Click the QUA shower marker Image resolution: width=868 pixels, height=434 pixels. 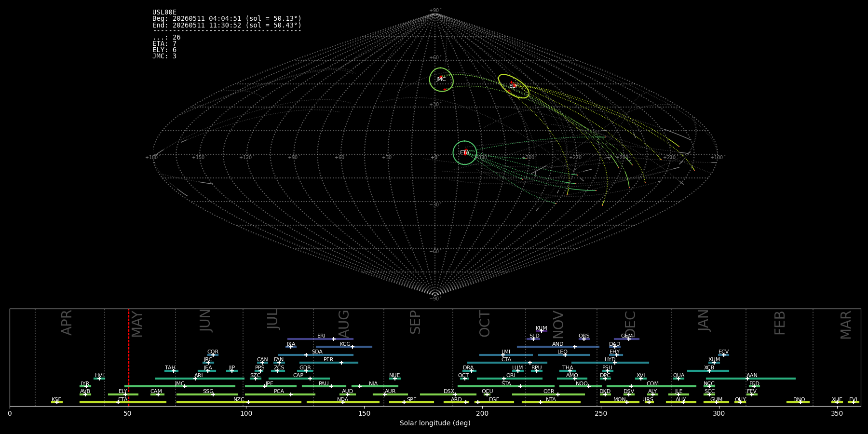[x=678, y=379]
